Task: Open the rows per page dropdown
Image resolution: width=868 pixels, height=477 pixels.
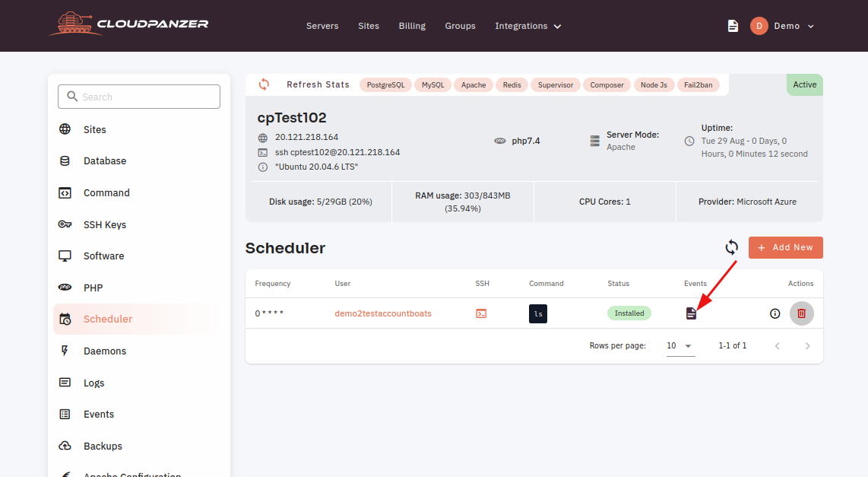Action: pyautogui.click(x=681, y=345)
